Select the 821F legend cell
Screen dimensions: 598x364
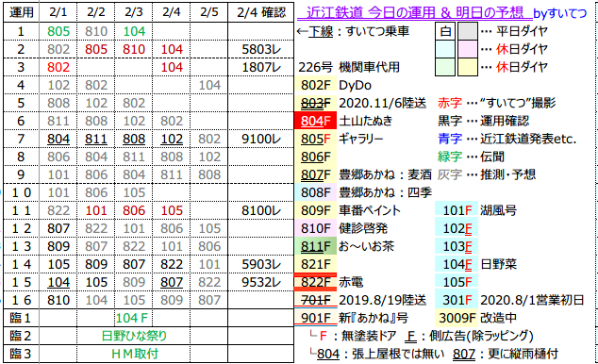pyautogui.click(x=315, y=264)
